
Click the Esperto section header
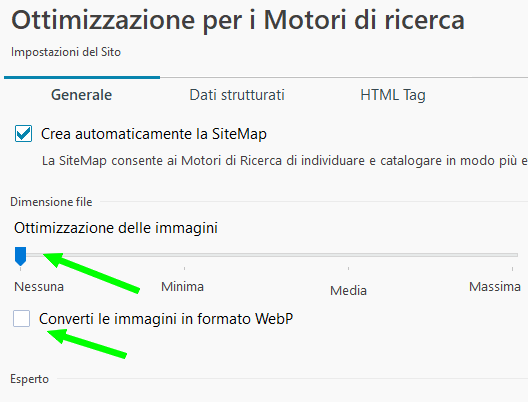click(30, 379)
